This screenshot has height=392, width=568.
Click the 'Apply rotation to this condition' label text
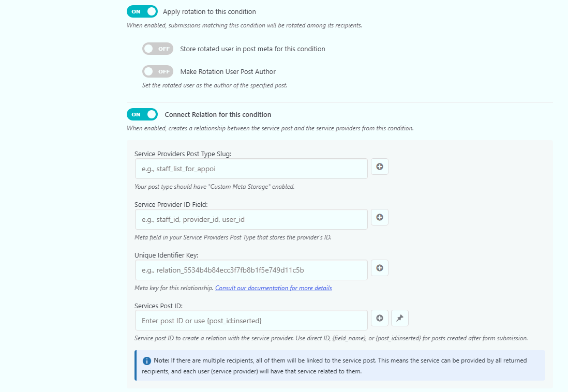click(210, 11)
